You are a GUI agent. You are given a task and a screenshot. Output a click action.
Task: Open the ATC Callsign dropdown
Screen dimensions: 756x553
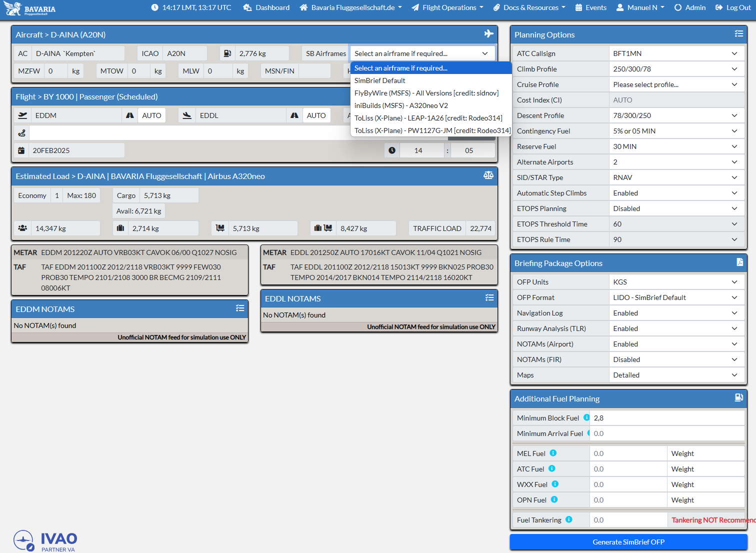[x=677, y=53]
